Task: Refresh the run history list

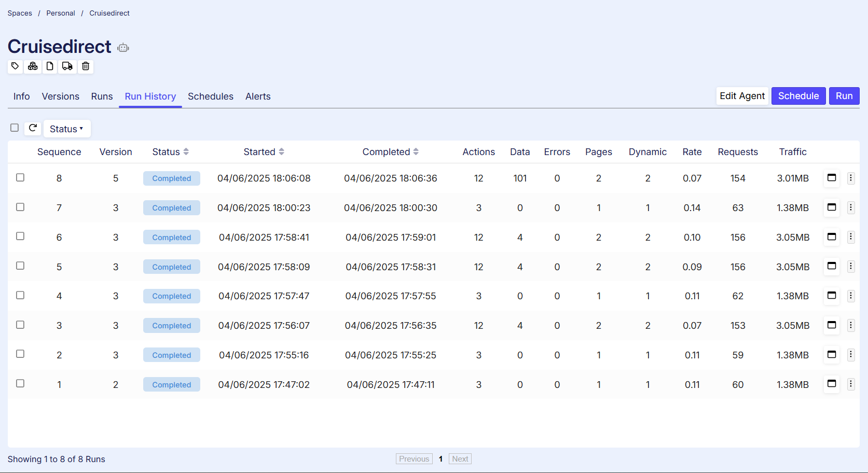Action: (33, 128)
